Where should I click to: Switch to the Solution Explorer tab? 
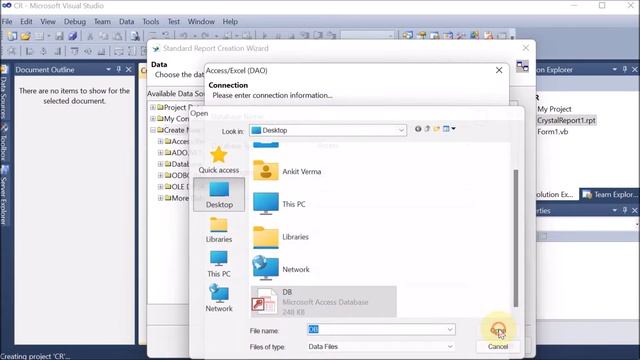click(555, 195)
